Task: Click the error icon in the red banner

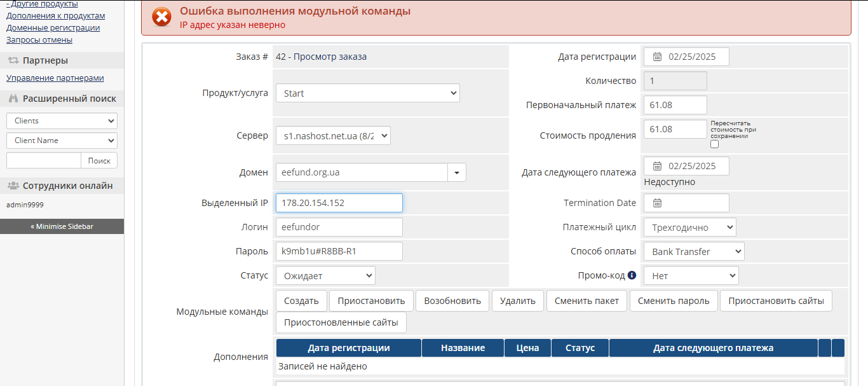Action: (x=161, y=17)
